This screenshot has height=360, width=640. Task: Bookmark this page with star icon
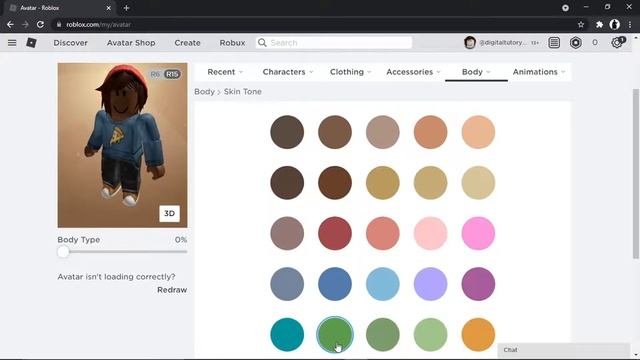click(581, 24)
